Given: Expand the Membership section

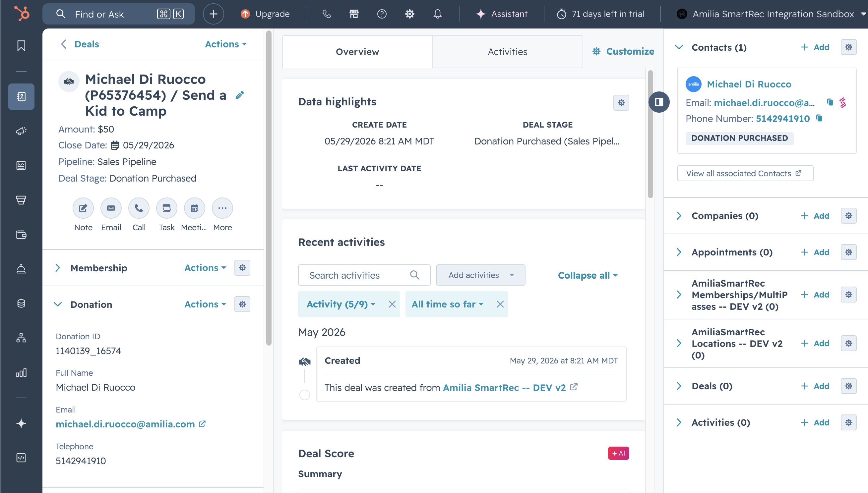Looking at the screenshot, I should click(58, 268).
